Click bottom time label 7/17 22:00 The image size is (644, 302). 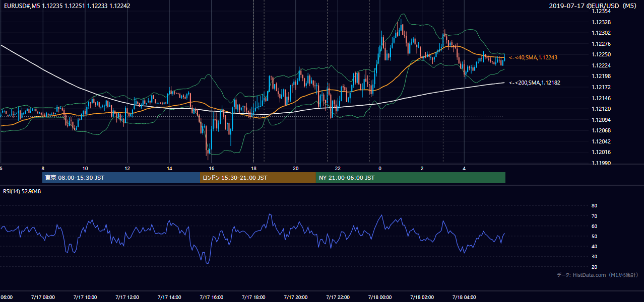coord(338,297)
